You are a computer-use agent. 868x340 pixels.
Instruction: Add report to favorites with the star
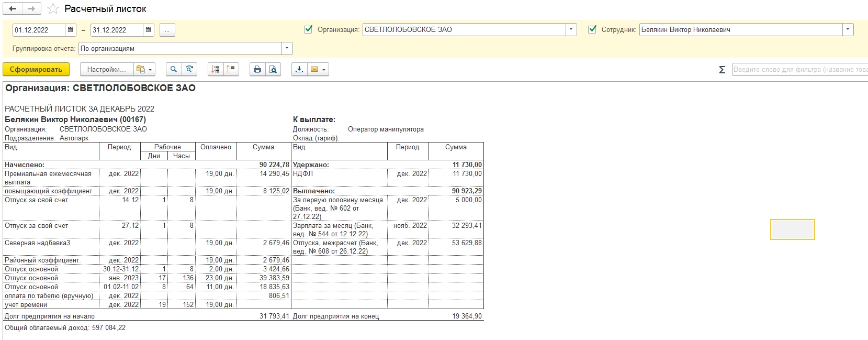pyautogui.click(x=53, y=9)
